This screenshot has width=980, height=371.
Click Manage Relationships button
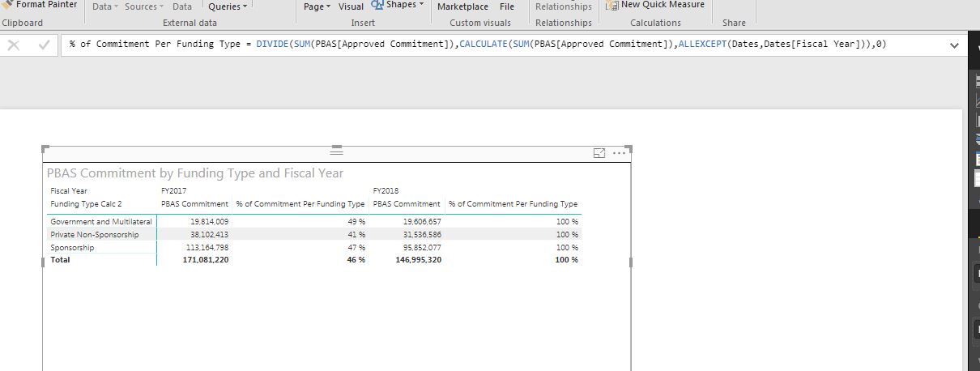pyautogui.click(x=564, y=6)
